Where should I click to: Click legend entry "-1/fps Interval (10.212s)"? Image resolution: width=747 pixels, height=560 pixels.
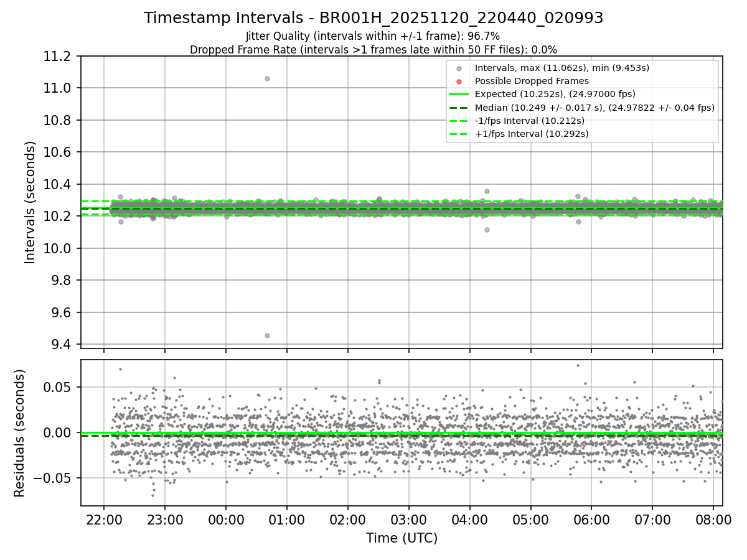530,121
